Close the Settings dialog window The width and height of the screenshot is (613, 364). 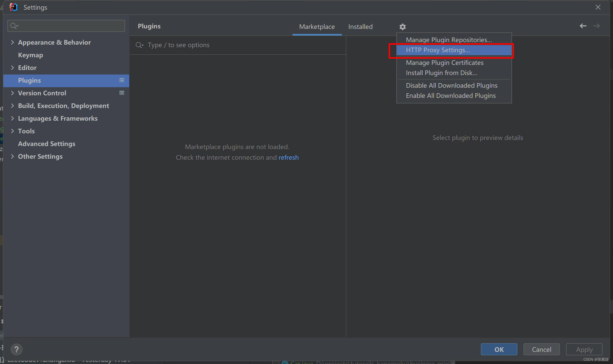(598, 7)
